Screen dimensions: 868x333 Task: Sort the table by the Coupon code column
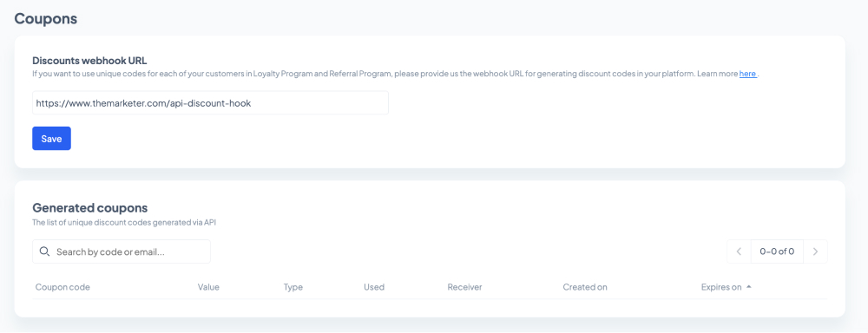62,287
